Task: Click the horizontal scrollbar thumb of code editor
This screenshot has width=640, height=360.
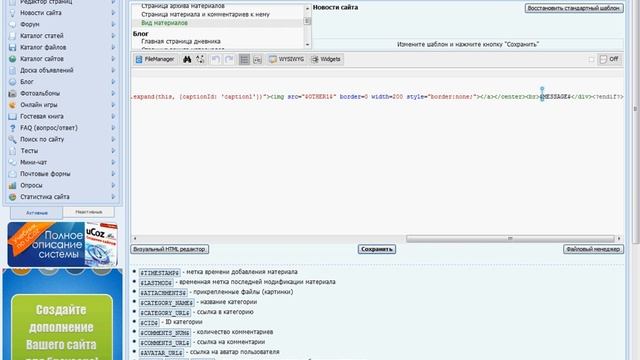Action: pyautogui.click(x=510, y=238)
